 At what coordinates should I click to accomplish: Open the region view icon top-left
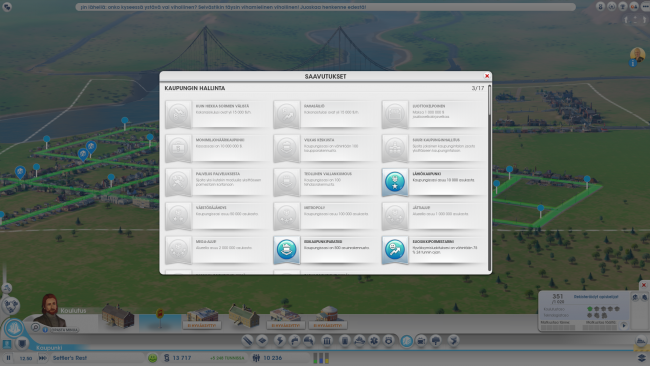point(7,7)
